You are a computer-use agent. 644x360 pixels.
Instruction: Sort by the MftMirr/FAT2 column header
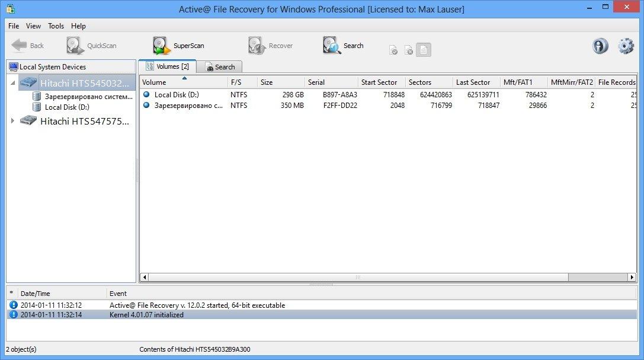pos(572,82)
